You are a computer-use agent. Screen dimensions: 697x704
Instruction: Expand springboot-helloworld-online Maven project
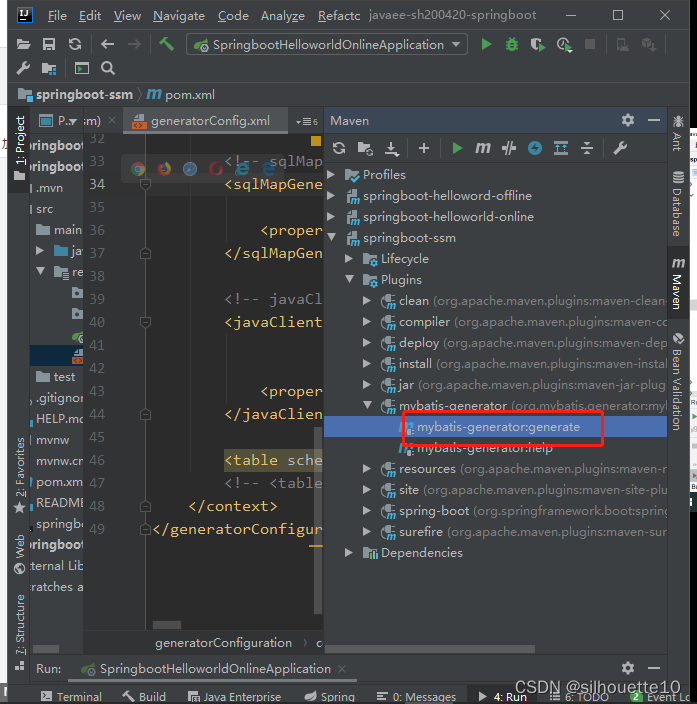tap(331, 217)
